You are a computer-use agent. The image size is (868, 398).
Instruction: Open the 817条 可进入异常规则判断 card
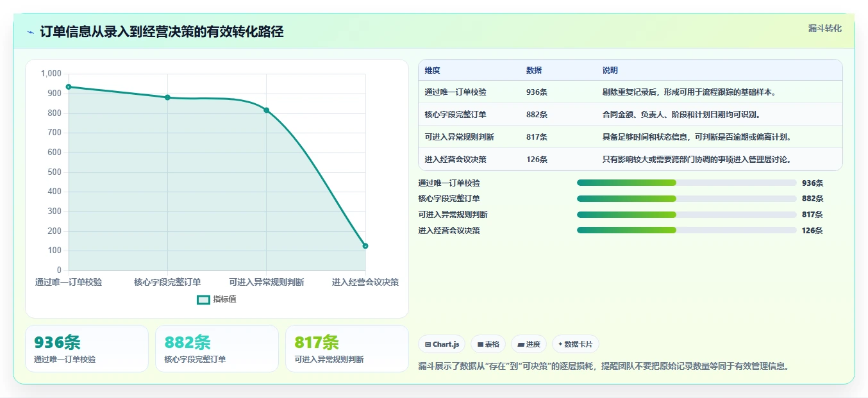[x=347, y=349]
